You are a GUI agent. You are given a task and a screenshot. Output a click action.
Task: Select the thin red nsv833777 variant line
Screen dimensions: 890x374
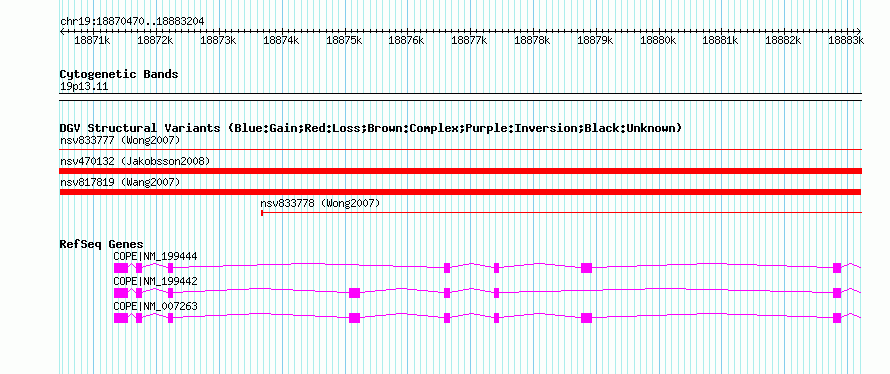pyautogui.click(x=460, y=150)
